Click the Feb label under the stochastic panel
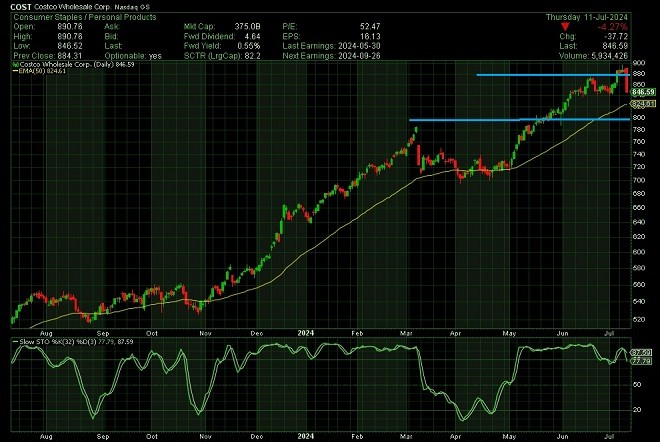The height and width of the screenshot is (442, 660). 357,437
